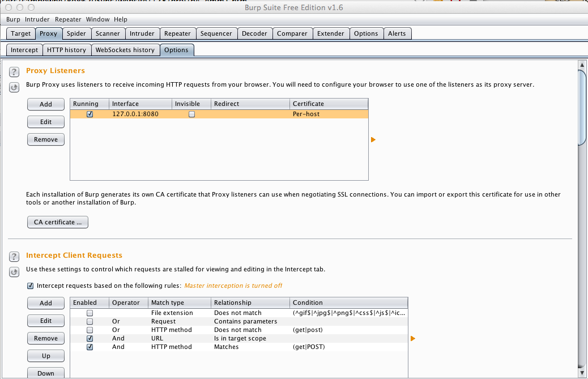Image resolution: width=588 pixels, height=379 pixels.
Task: Click reset icon below Proxy Listeners help
Action: pos(15,87)
